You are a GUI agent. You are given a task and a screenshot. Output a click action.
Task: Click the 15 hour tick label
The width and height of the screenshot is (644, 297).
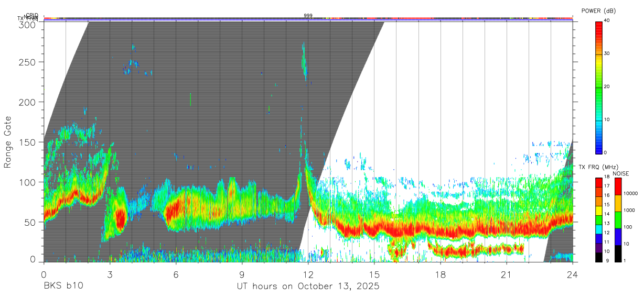click(374, 274)
